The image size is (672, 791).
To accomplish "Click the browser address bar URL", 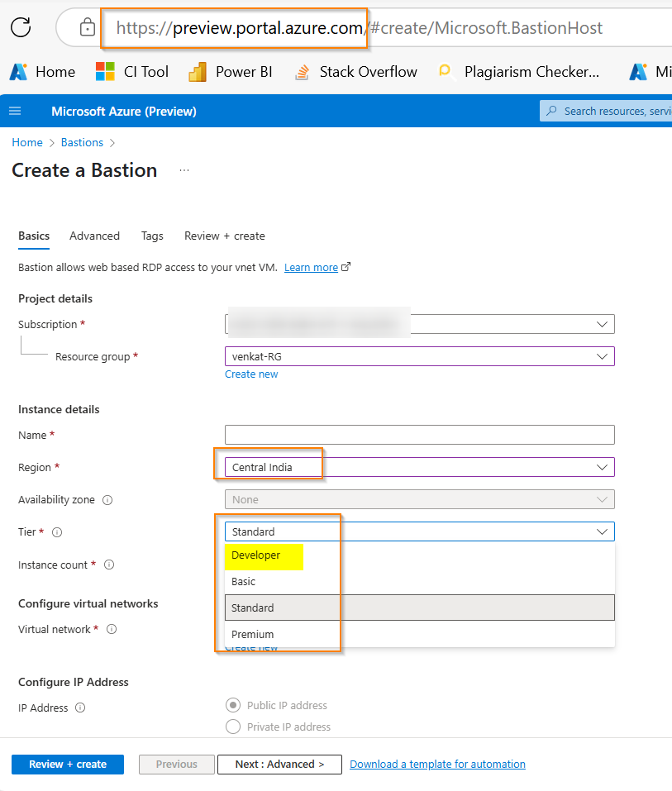I will (360, 28).
